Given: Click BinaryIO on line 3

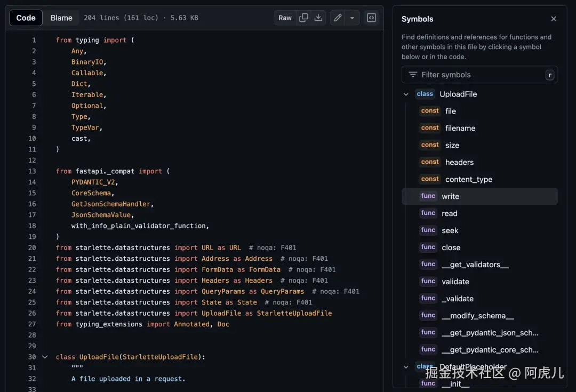Looking at the screenshot, I should pos(87,62).
